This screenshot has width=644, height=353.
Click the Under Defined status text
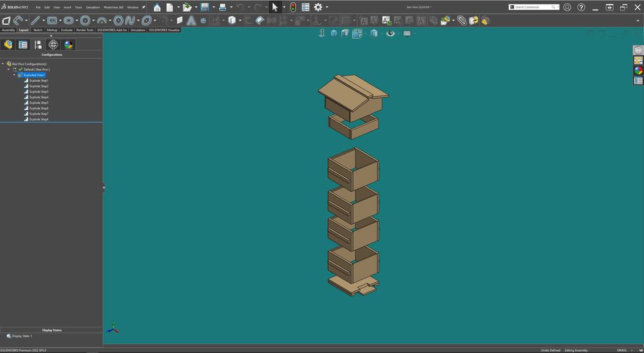coord(550,350)
